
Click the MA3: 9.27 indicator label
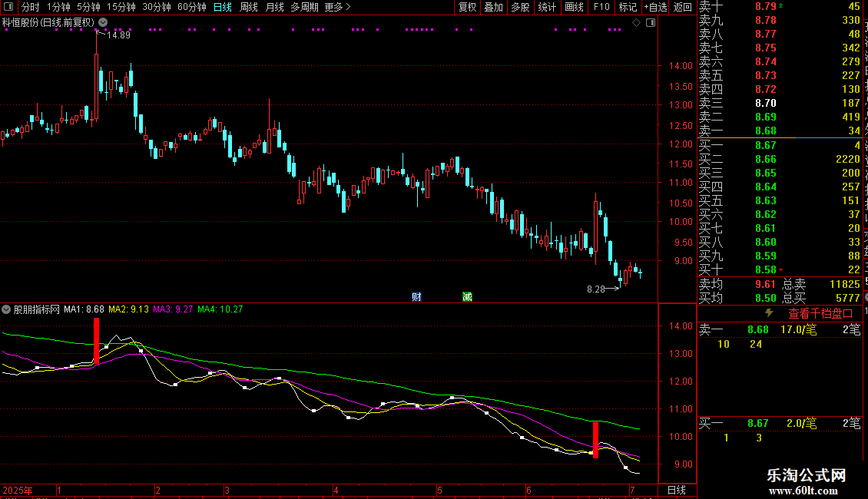(173, 310)
